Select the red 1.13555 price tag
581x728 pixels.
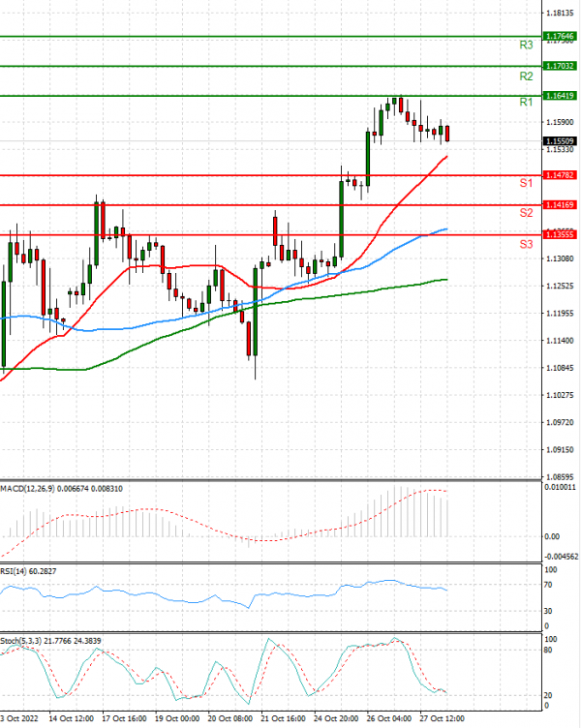tap(560, 234)
